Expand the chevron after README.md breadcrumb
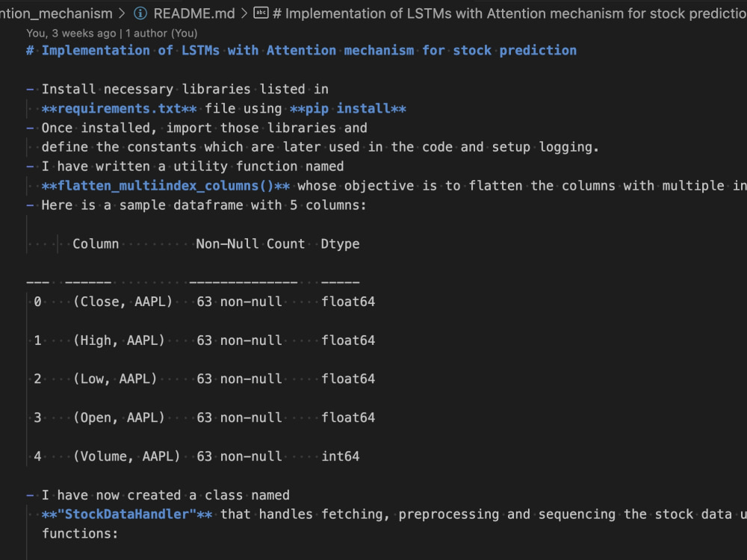The image size is (747, 560). click(x=244, y=13)
